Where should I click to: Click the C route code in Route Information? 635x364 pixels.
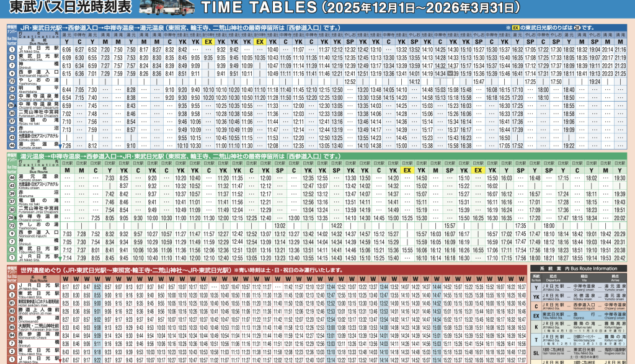tap(536, 306)
